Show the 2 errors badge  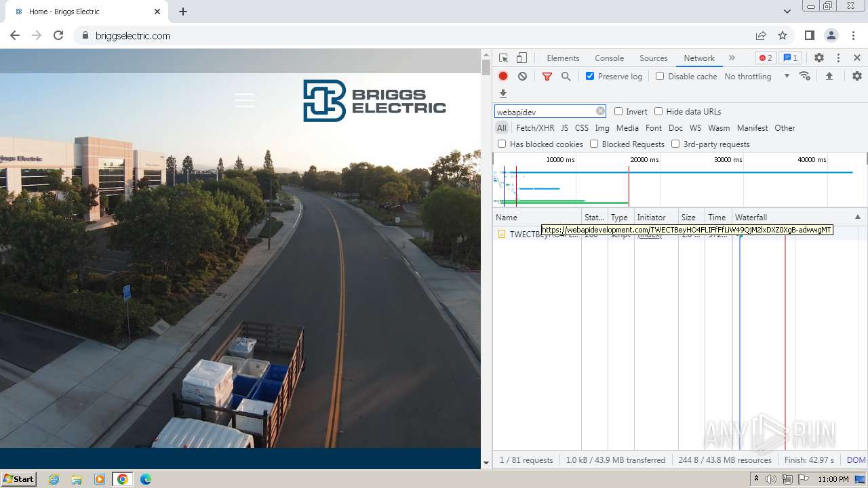pos(766,58)
